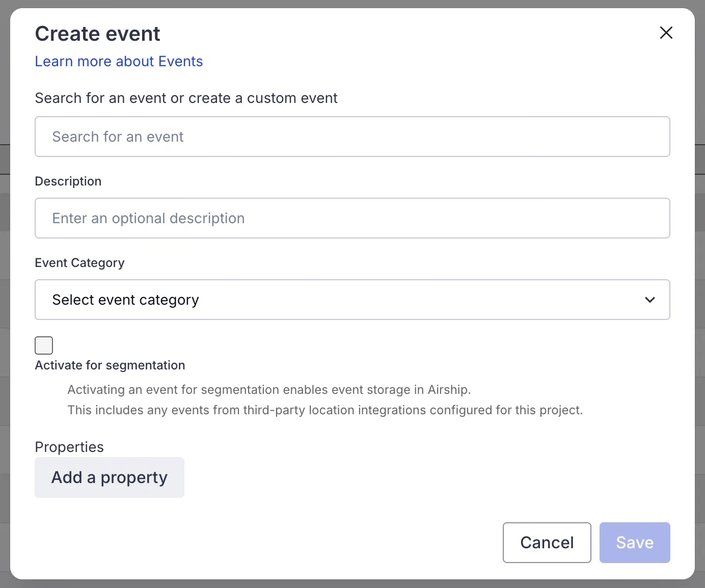The image size is (705, 588).
Task: Click the Event Category label
Action: tap(79, 262)
